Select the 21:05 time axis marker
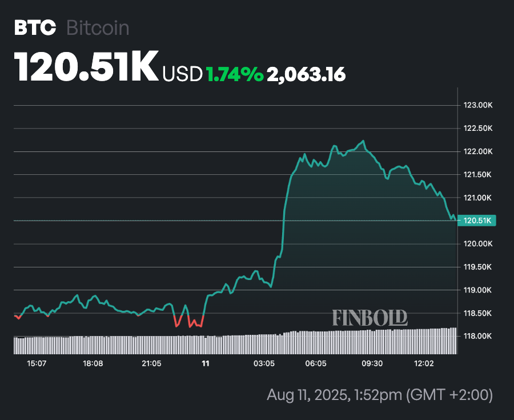Image resolution: width=514 pixels, height=420 pixels. (151, 363)
